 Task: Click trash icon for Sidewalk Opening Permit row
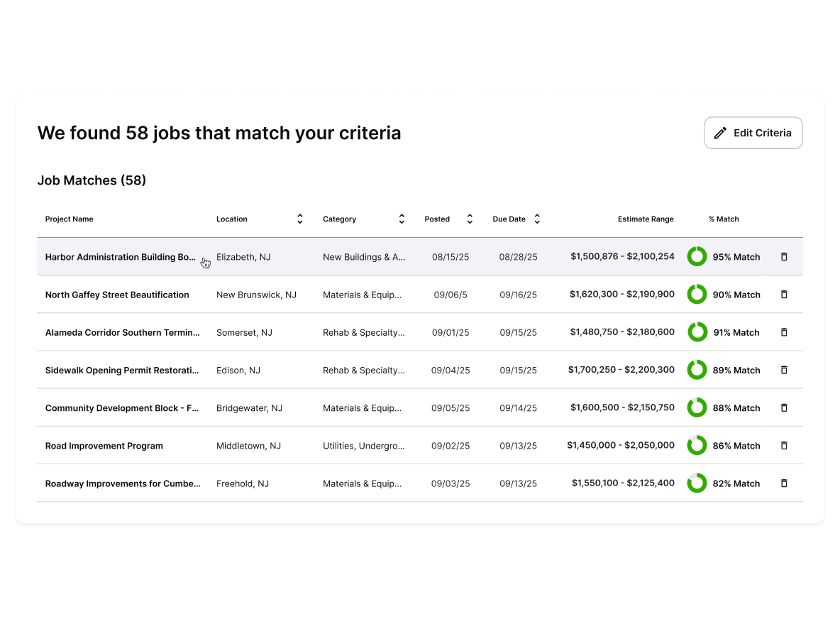tap(784, 370)
